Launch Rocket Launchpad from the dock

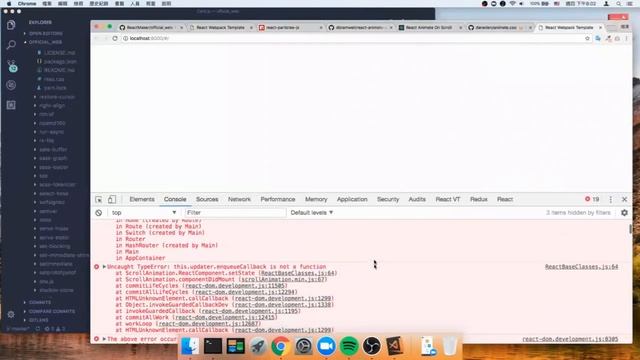point(258,346)
